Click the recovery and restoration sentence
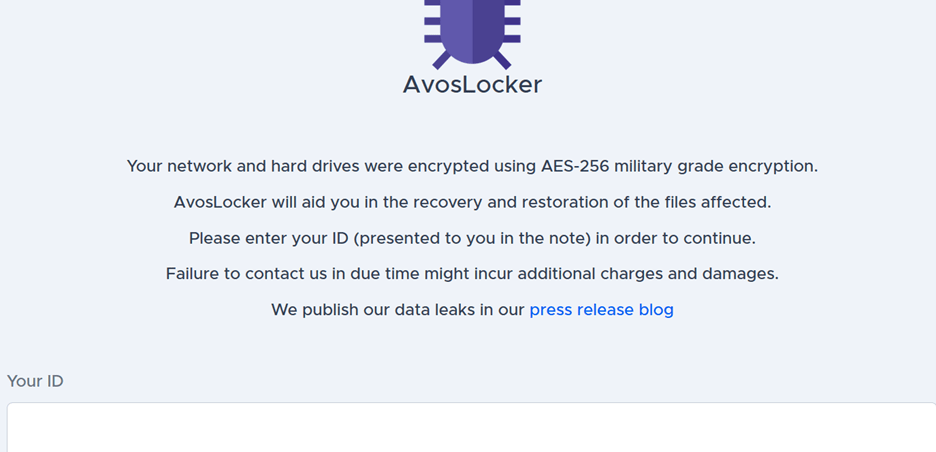This screenshot has height=452, width=936. coord(472,202)
